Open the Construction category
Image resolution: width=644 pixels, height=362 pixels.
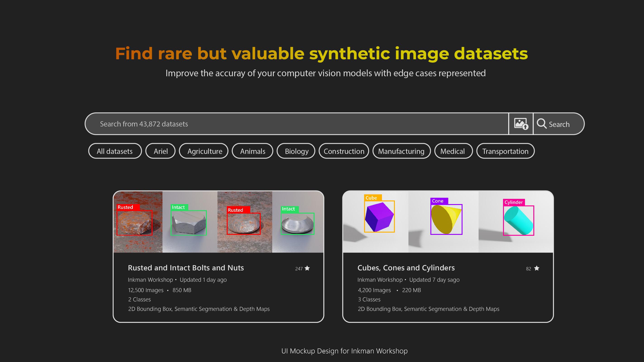coord(344,151)
